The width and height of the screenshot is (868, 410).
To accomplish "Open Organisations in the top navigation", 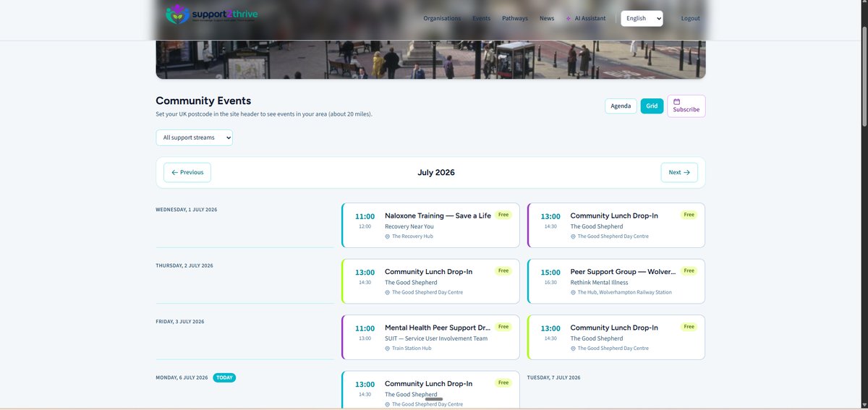I will coord(442,18).
